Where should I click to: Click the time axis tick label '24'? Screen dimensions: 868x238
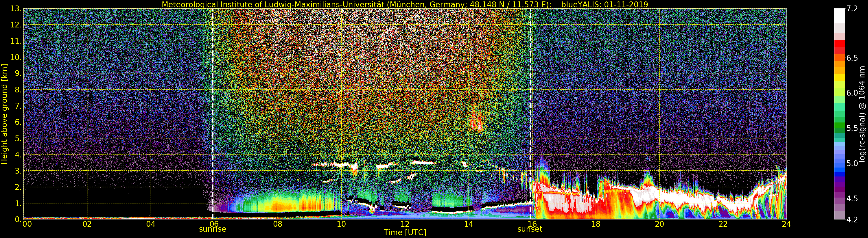click(786, 224)
